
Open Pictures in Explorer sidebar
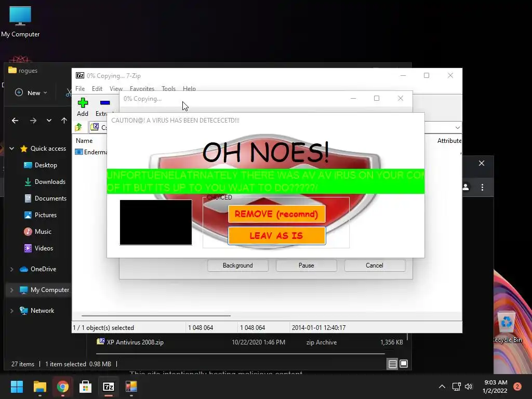(40, 215)
